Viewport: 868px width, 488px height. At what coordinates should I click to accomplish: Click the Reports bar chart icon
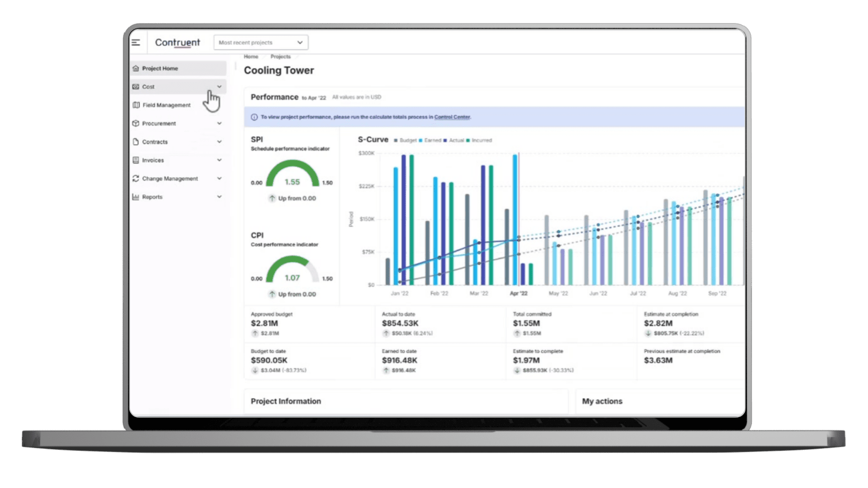[136, 197]
